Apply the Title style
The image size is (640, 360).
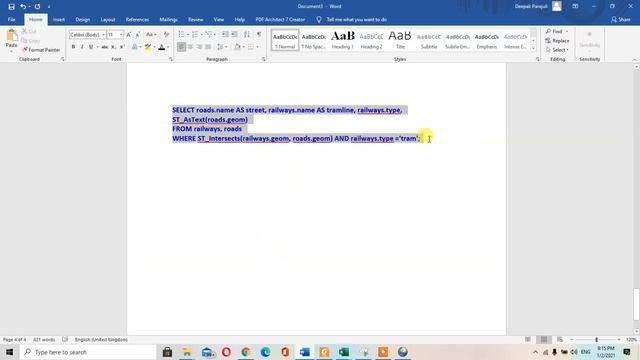coord(400,40)
